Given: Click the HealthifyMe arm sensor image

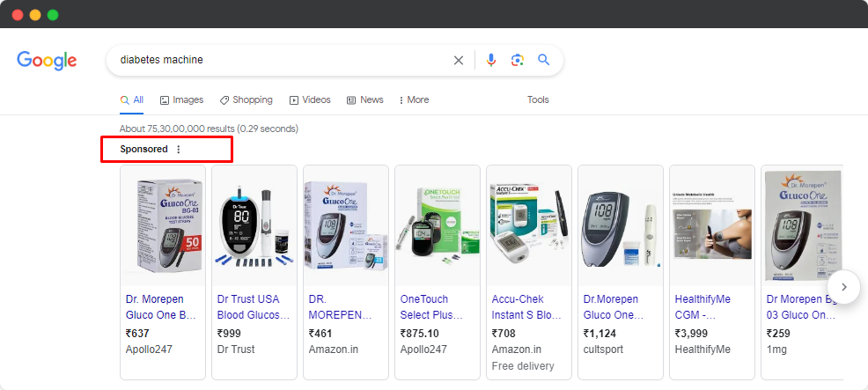Looking at the screenshot, I should [712, 225].
